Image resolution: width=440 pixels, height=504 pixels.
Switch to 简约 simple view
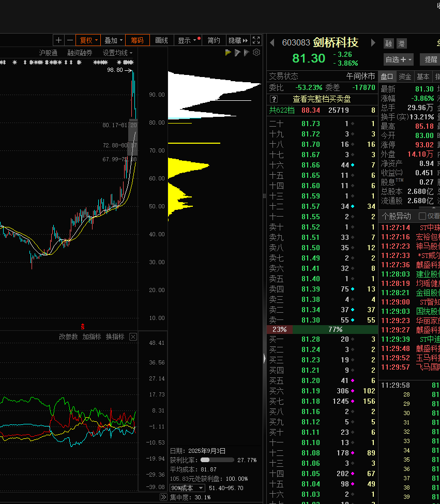click(214, 40)
